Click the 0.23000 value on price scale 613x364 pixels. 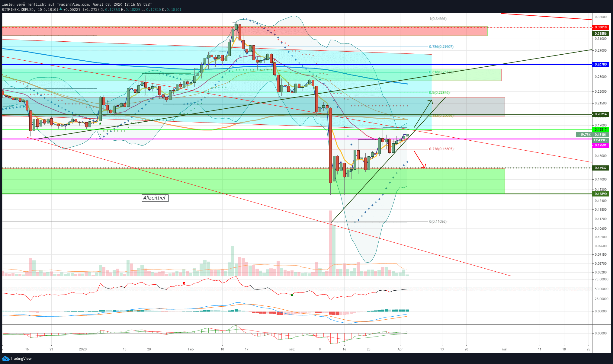point(601,91)
